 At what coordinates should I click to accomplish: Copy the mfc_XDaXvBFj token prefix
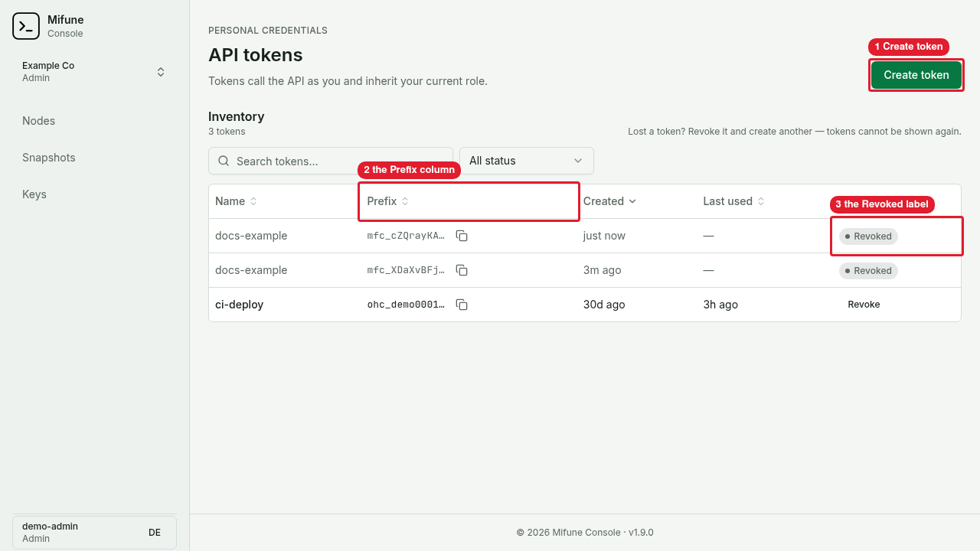(462, 270)
